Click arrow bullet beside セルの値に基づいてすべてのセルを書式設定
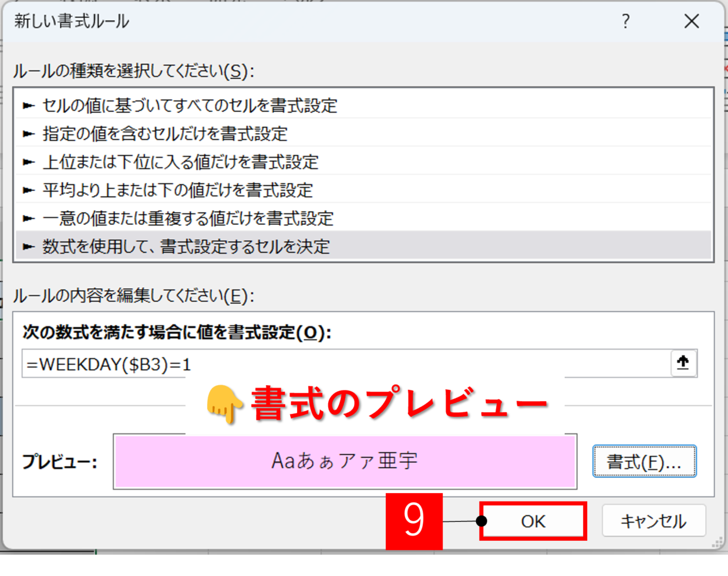 tap(28, 106)
